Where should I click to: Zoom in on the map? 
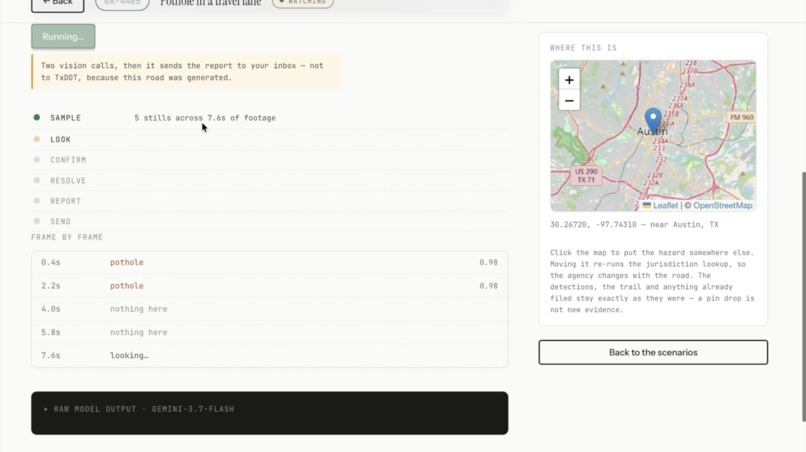569,80
